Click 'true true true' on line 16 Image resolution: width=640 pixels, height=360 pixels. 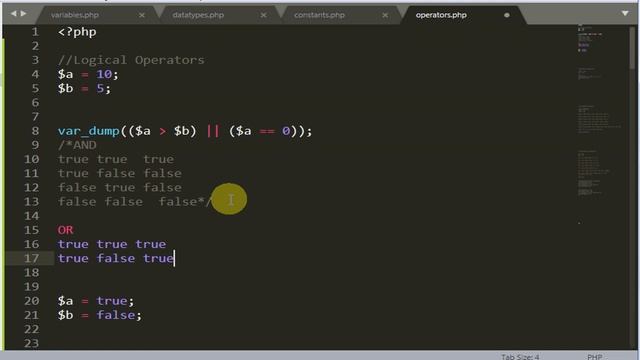pos(112,244)
